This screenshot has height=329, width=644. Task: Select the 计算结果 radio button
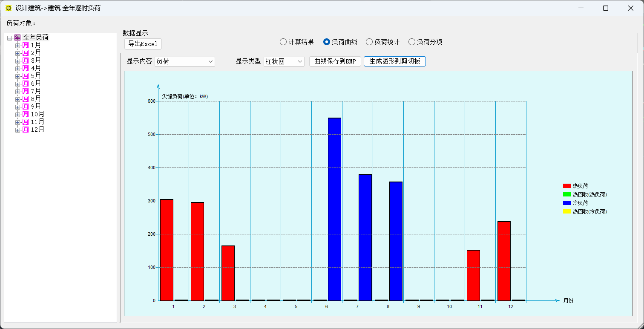tap(283, 42)
